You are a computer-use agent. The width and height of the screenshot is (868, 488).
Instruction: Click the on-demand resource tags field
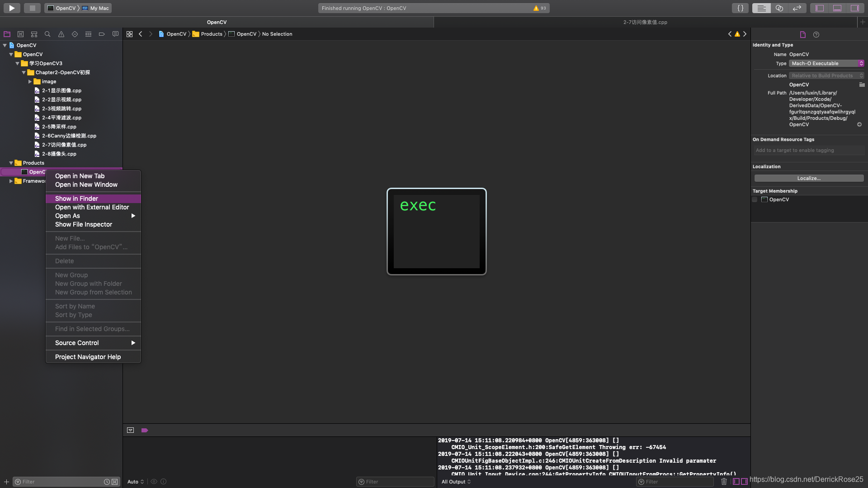point(809,150)
